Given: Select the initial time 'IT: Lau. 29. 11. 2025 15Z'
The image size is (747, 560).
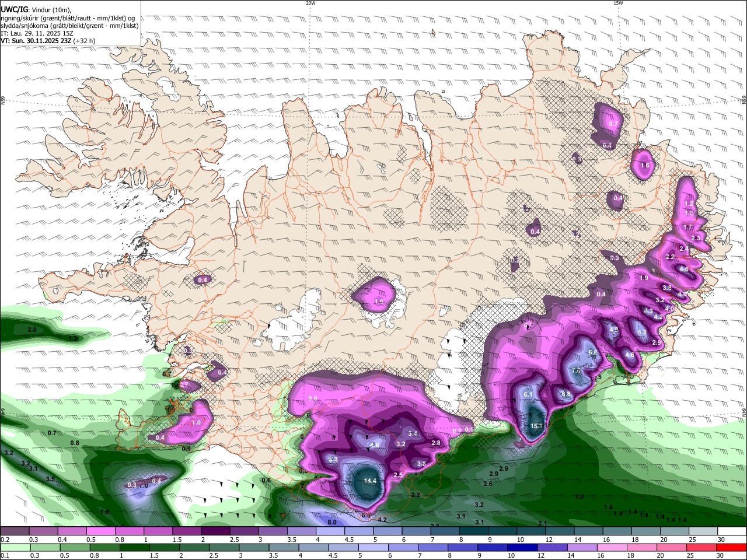Looking at the screenshot, I should 37,33.
